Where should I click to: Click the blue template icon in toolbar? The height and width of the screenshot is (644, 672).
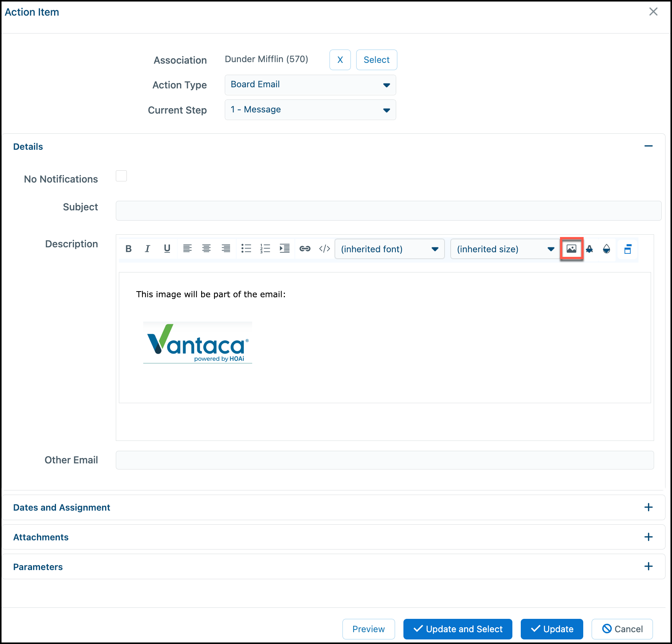pos(627,249)
